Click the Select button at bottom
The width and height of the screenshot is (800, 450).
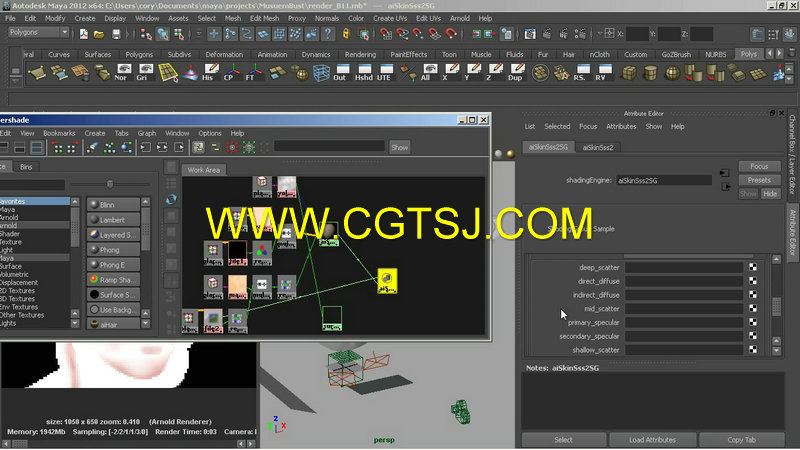564,440
